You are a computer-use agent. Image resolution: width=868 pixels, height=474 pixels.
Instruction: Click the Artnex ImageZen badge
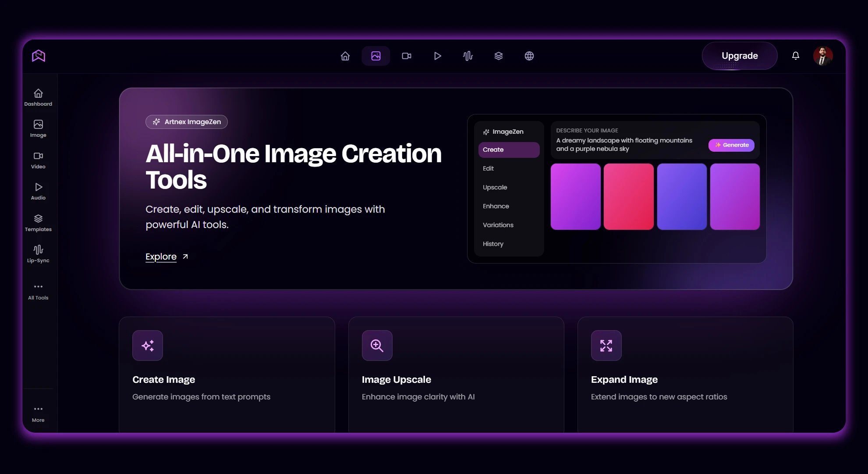point(187,122)
